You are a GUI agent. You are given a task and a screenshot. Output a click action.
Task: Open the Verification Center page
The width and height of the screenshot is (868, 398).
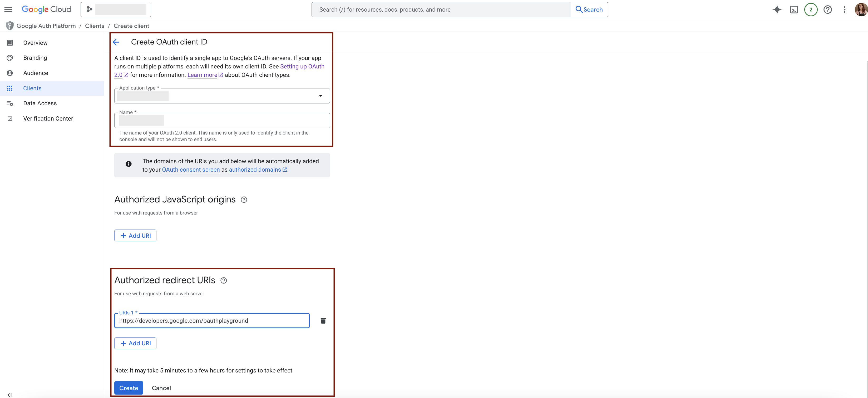48,118
